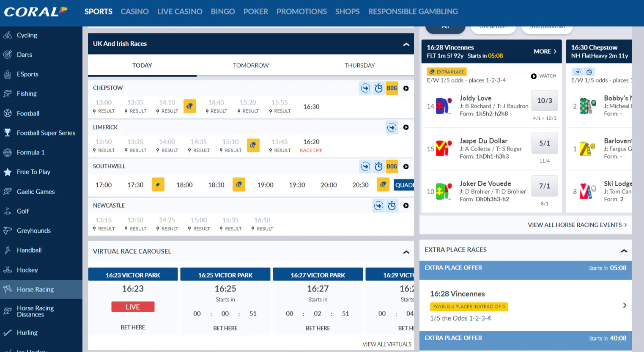Open the ESports icon
Image resolution: width=644 pixels, height=352 pixels.
point(8,74)
